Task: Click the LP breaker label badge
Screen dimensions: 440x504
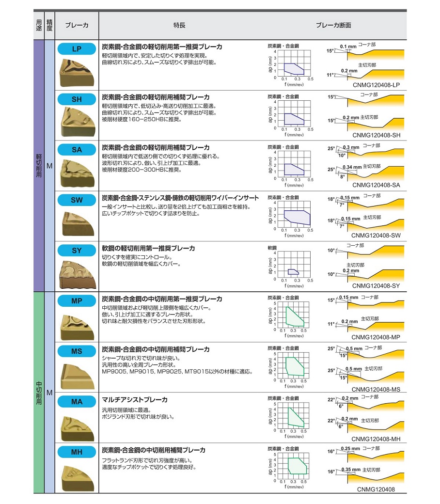Action: point(77,49)
